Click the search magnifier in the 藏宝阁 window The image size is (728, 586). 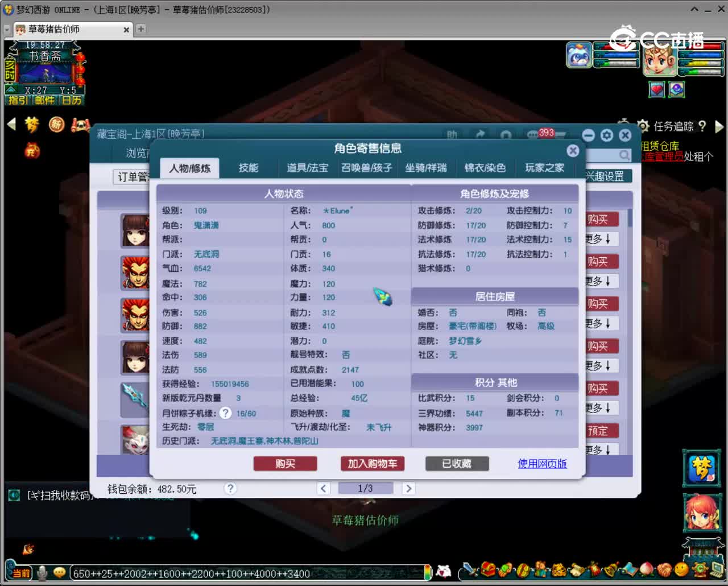click(x=624, y=155)
